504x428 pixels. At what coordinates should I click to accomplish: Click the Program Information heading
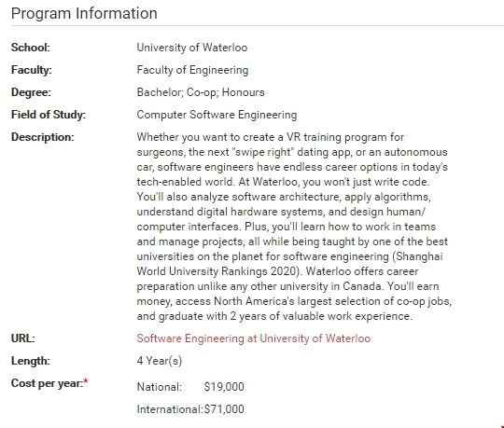[84, 13]
